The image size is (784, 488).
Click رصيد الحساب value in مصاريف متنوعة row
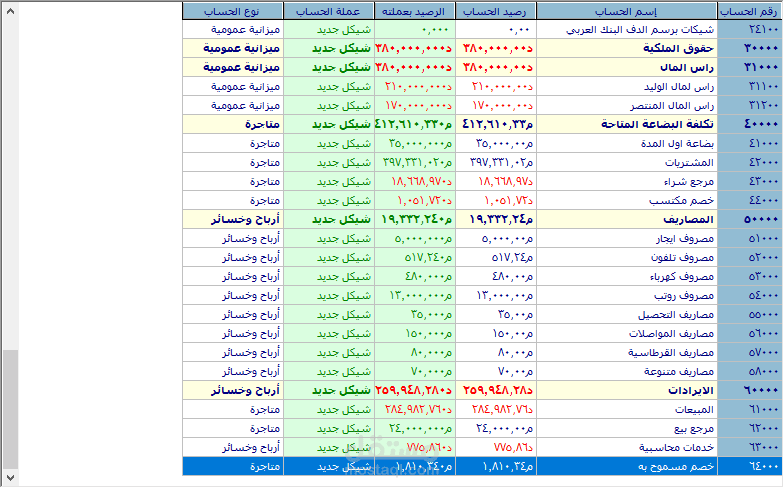point(496,372)
